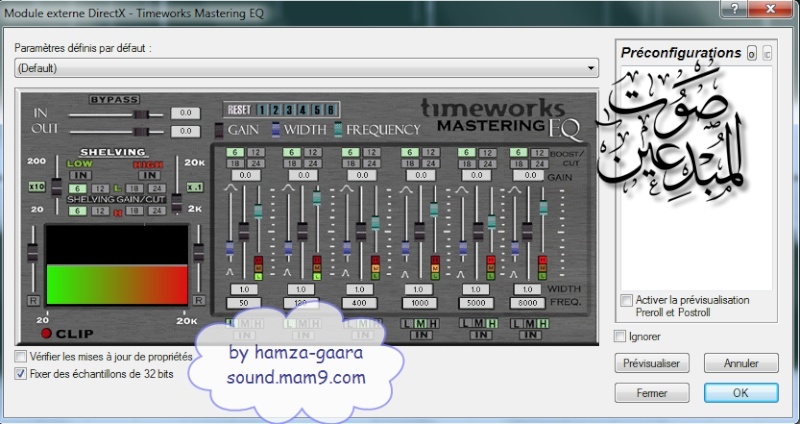Click the OUT level value field showing 0.0
Screen dimensions: 800x424
coord(186,131)
